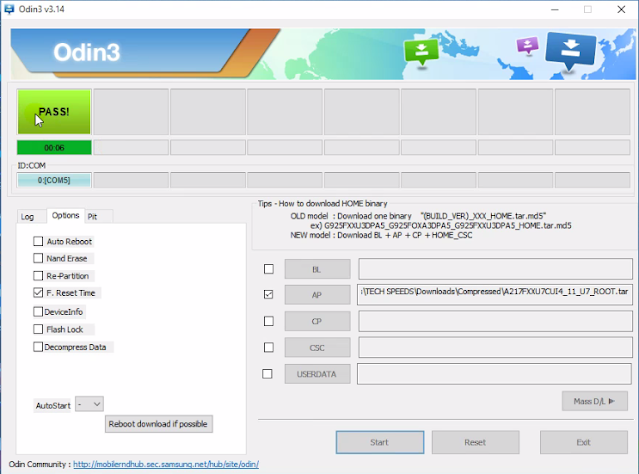
Task: Untick the checkbox next to AP
Action: click(269, 294)
